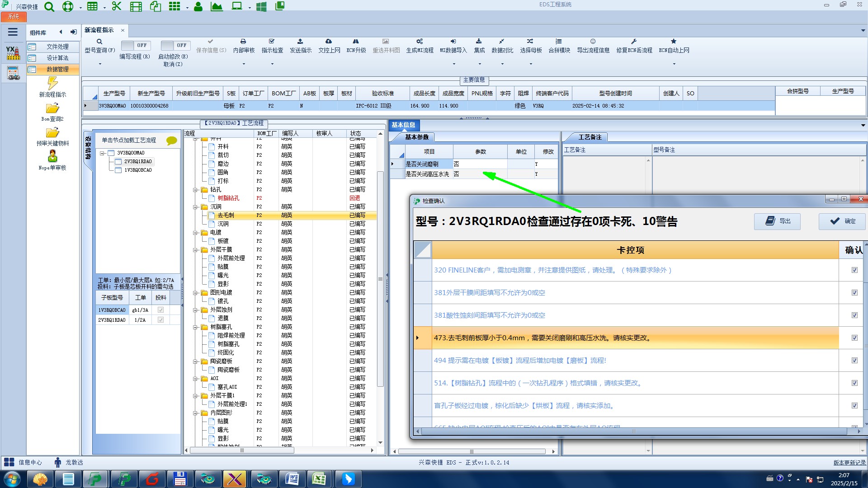Toggle the 编写流程 OFF switch
The width and height of the screenshot is (868, 488).
(136, 45)
